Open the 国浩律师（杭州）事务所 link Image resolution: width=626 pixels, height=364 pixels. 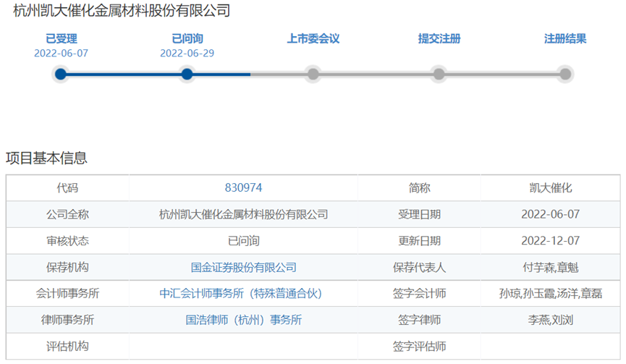(244, 320)
